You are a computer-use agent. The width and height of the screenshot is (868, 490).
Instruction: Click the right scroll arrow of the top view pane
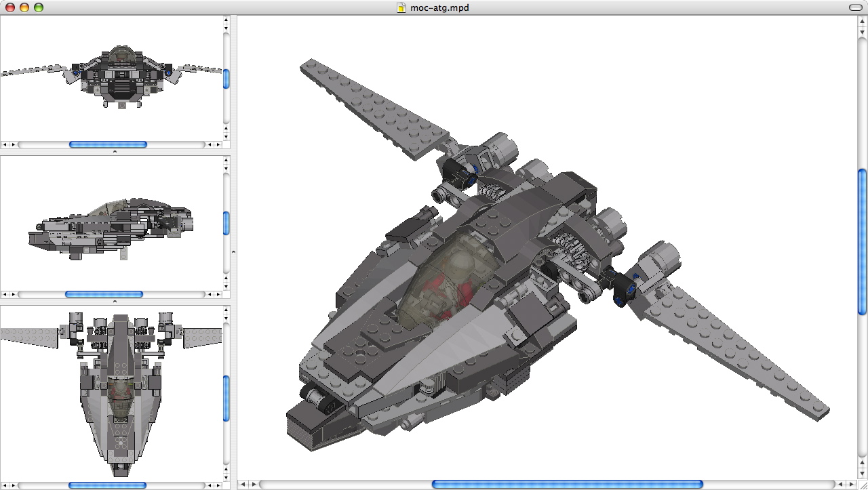217,485
